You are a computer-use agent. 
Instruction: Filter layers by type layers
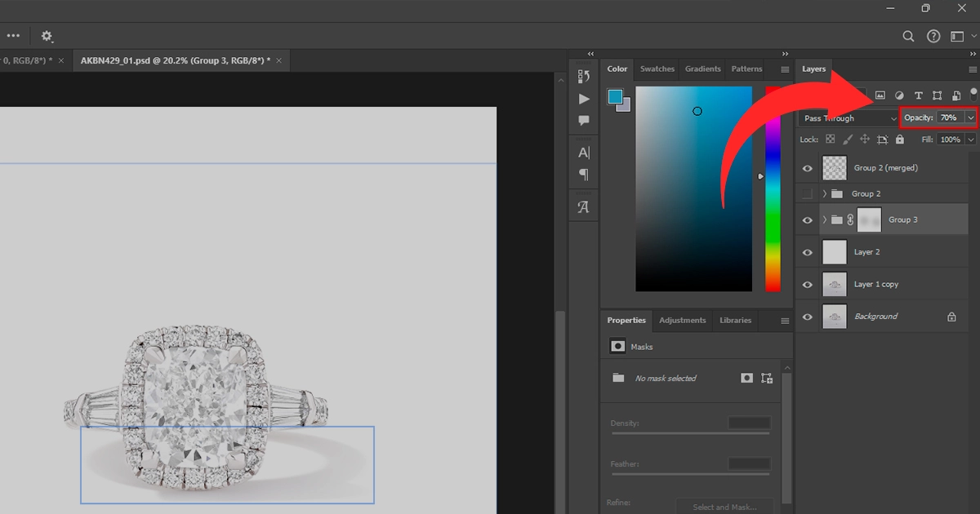[918, 96]
